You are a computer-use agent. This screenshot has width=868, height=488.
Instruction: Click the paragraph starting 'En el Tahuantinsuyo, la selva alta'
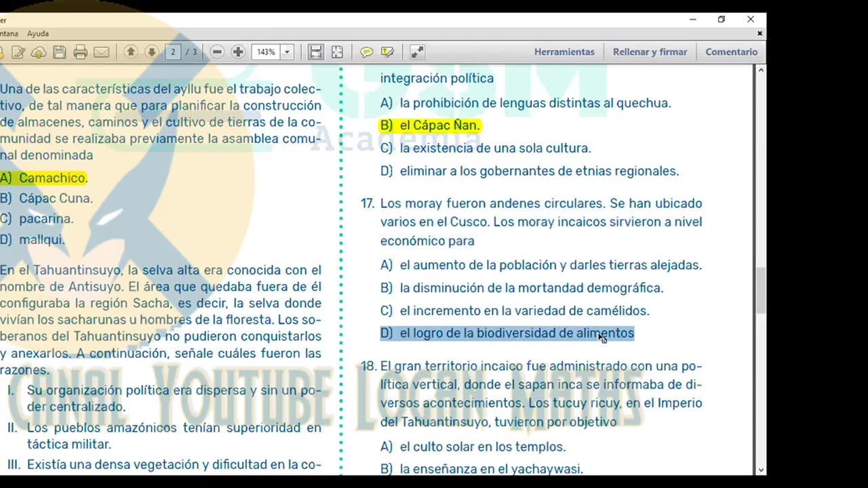pos(161,320)
